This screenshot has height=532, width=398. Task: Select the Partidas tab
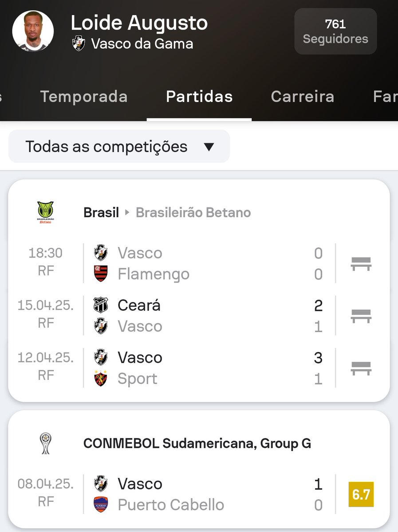(199, 97)
